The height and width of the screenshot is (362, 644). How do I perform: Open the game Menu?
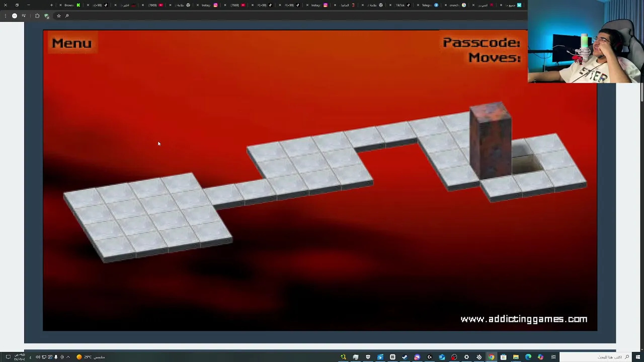[71, 43]
